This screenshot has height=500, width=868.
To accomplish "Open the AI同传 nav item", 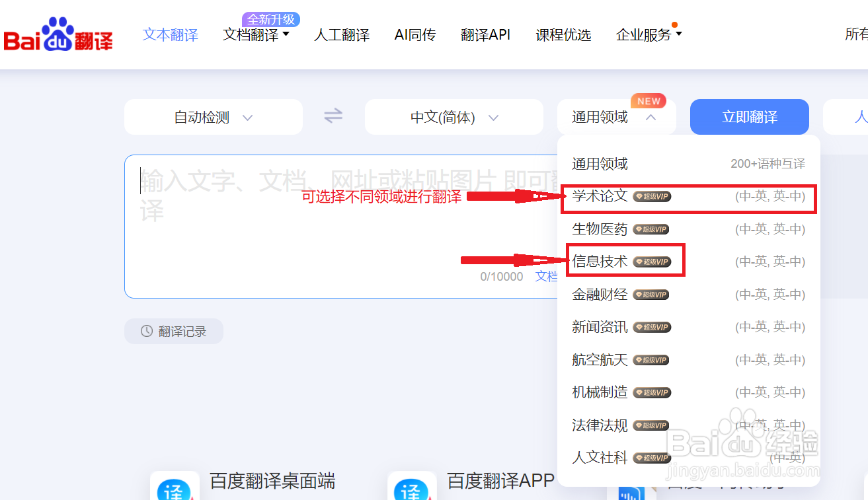I will point(415,35).
